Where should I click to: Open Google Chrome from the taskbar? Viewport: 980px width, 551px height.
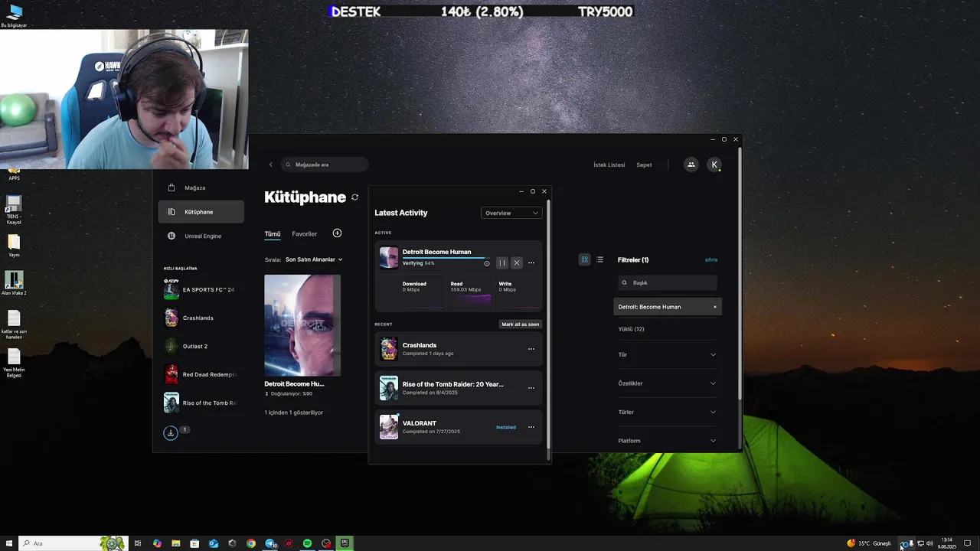pyautogui.click(x=251, y=543)
